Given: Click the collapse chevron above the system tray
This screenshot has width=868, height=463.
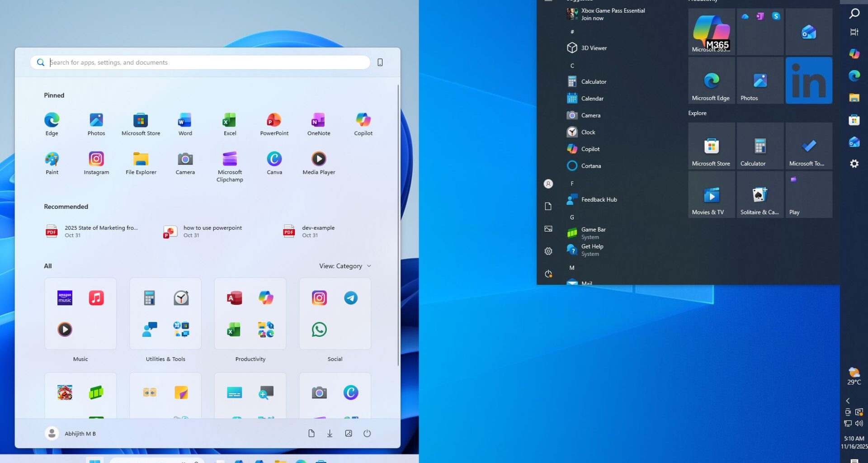Looking at the screenshot, I should click(x=848, y=401).
